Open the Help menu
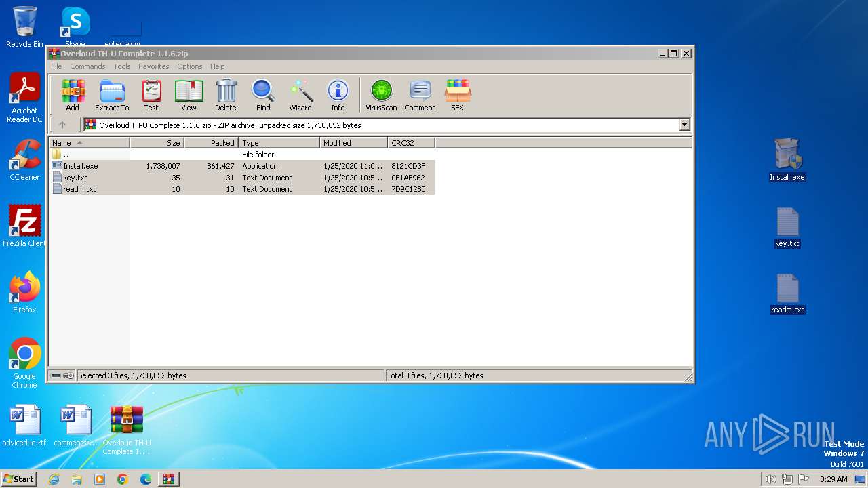 pyautogui.click(x=217, y=66)
